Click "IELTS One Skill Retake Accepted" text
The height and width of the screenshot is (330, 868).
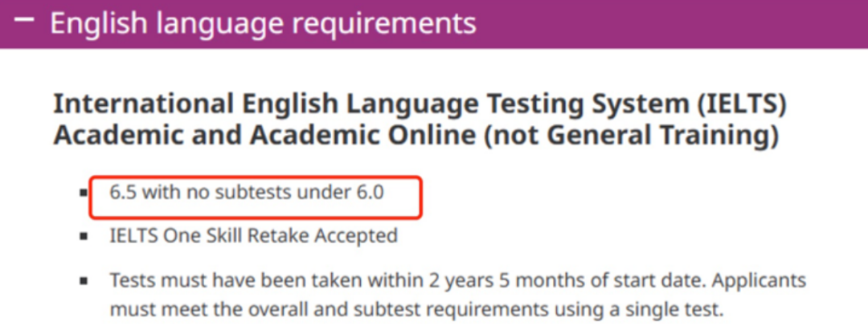tap(253, 236)
